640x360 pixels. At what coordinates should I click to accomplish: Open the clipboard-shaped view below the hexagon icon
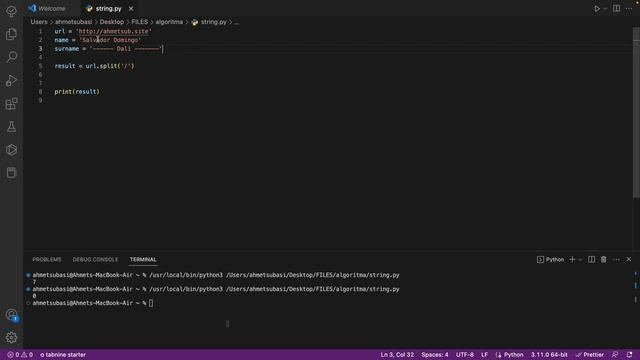coord(11,173)
